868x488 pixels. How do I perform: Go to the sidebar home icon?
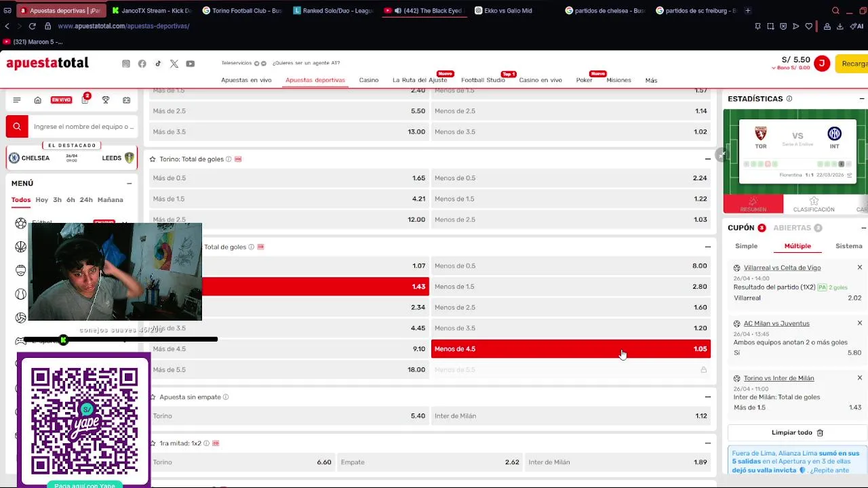click(x=38, y=100)
